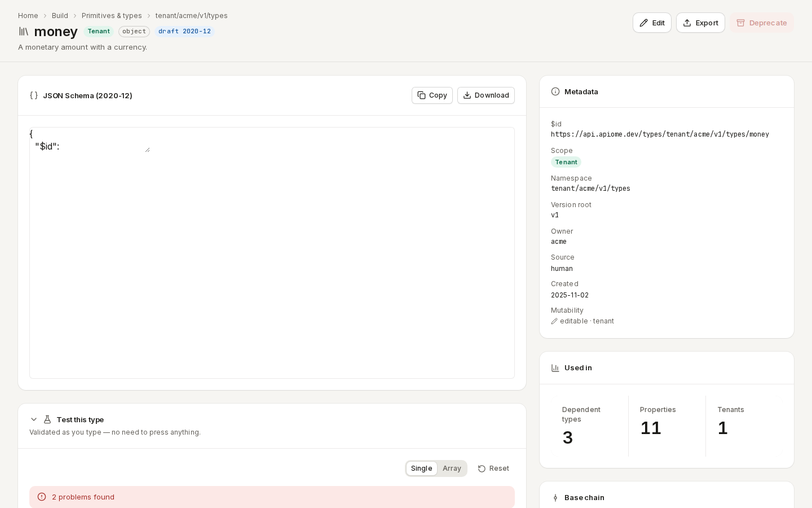Go to Home breadcrumb

[x=28, y=16]
